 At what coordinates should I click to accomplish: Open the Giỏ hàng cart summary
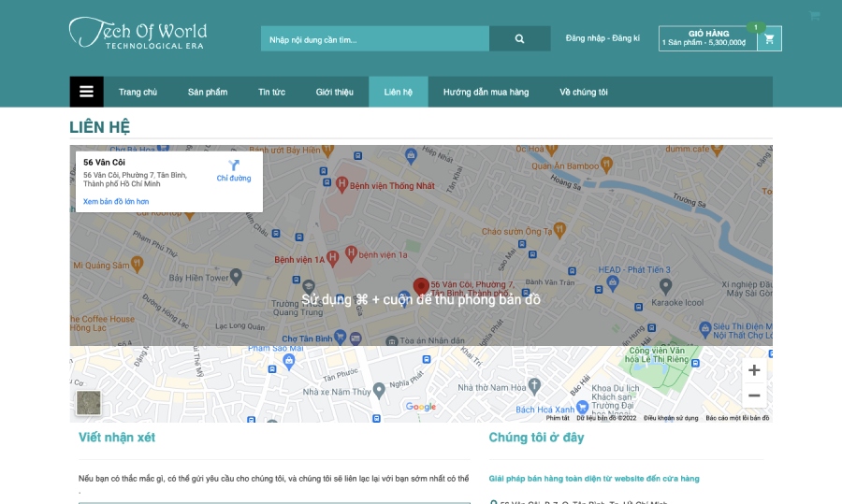click(x=708, y=38)
